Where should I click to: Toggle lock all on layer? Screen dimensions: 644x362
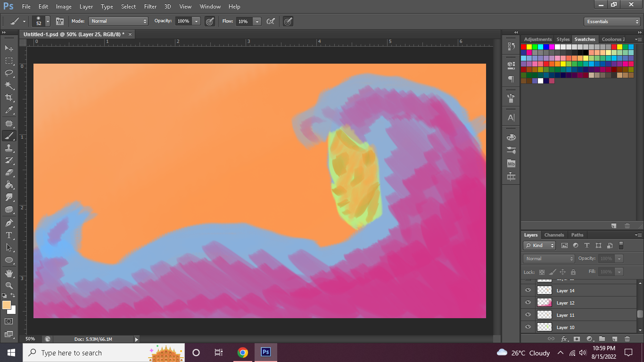573,272
